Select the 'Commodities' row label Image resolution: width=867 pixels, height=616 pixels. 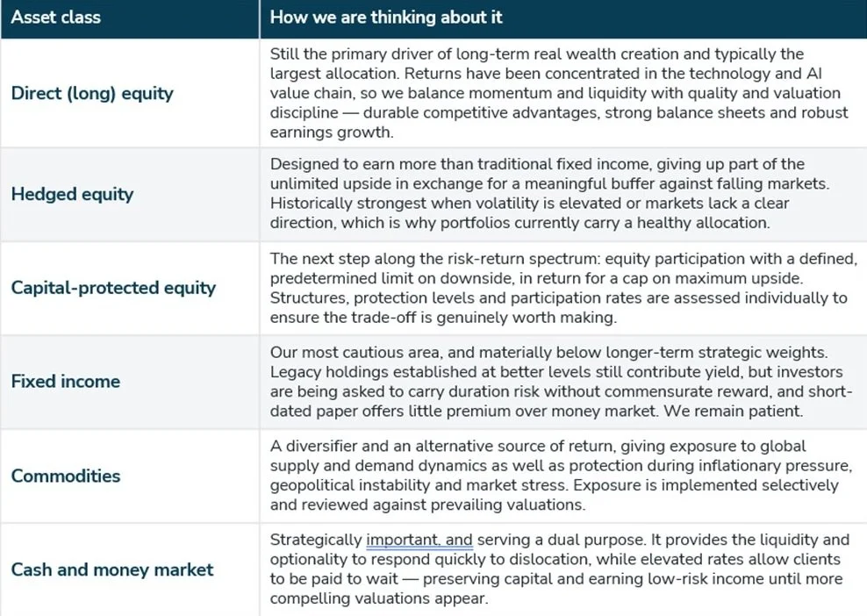point(66,476)
